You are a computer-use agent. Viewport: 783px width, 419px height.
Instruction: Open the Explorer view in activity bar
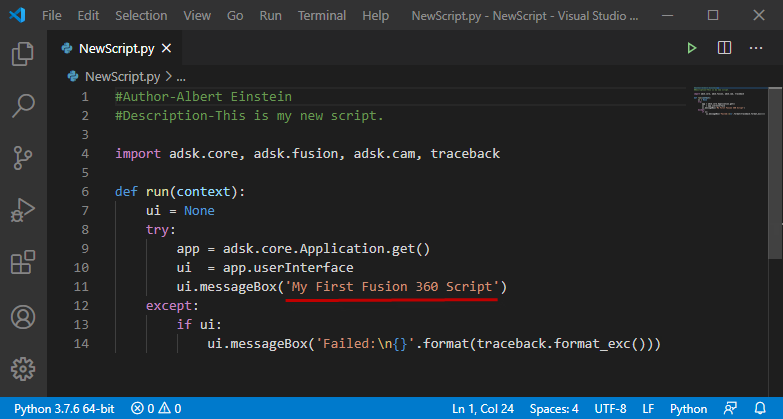[23, 53]
